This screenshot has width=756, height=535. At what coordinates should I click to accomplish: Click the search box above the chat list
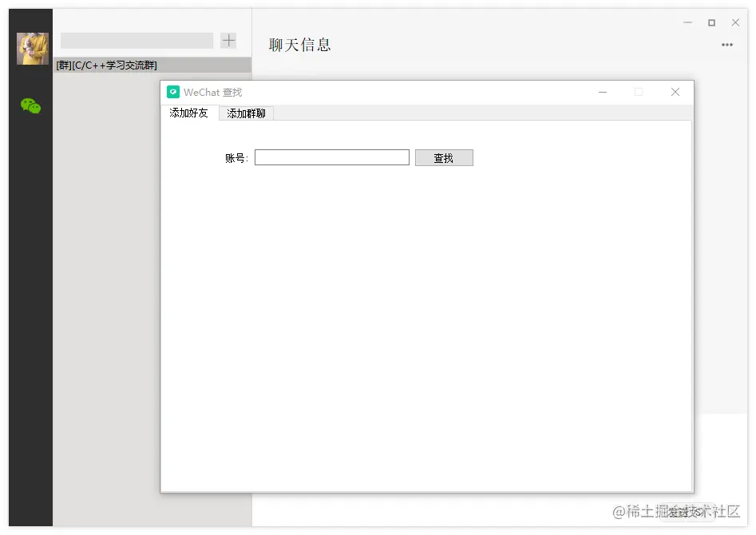pos(136,40)
